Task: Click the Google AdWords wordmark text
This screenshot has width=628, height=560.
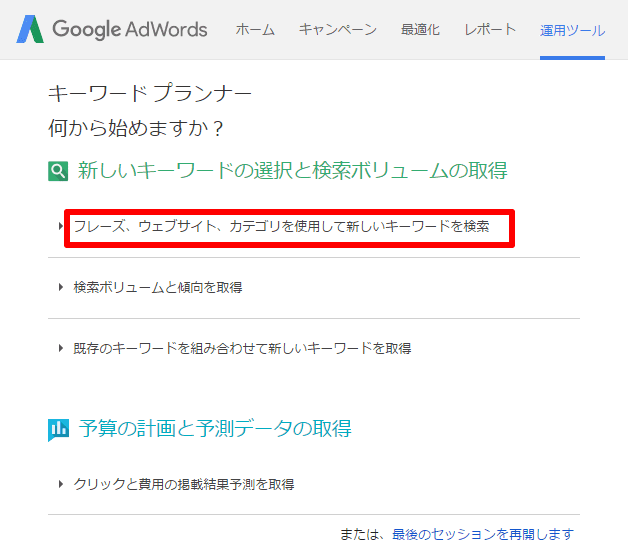Action: coord(130,29)
